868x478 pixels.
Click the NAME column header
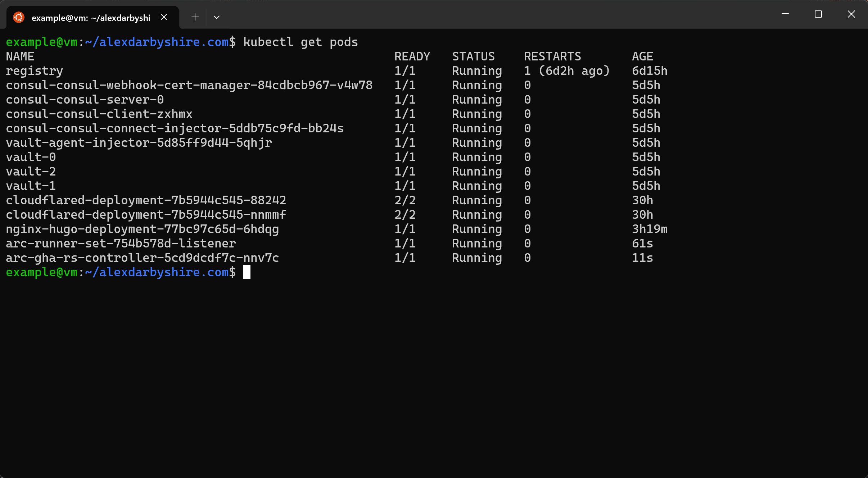20,56
